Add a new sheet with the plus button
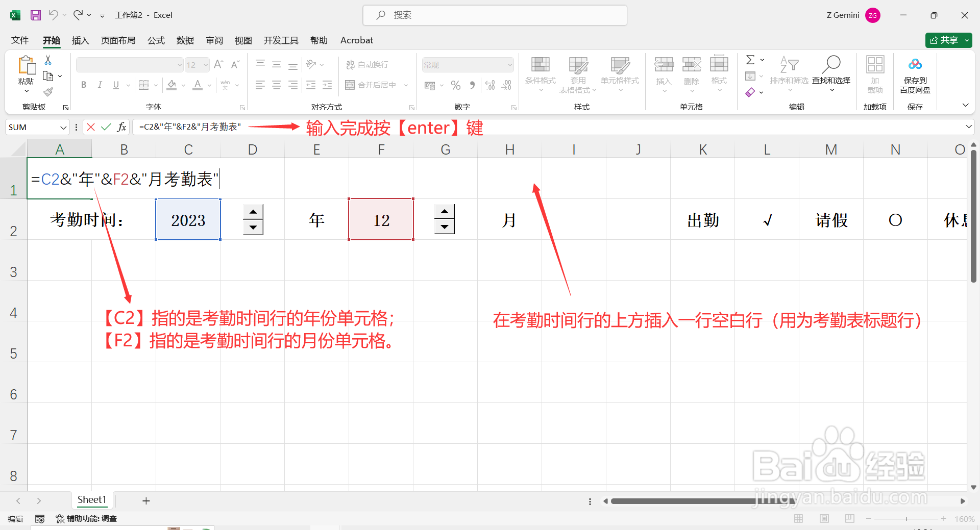The image size is (980, 530). 146,500
